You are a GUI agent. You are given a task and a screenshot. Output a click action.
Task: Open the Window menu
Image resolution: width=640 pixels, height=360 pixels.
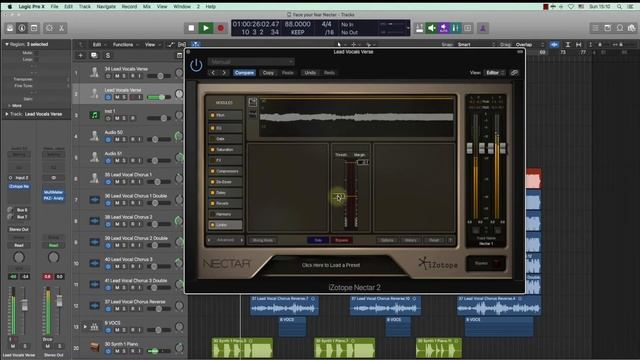[182, 7]
